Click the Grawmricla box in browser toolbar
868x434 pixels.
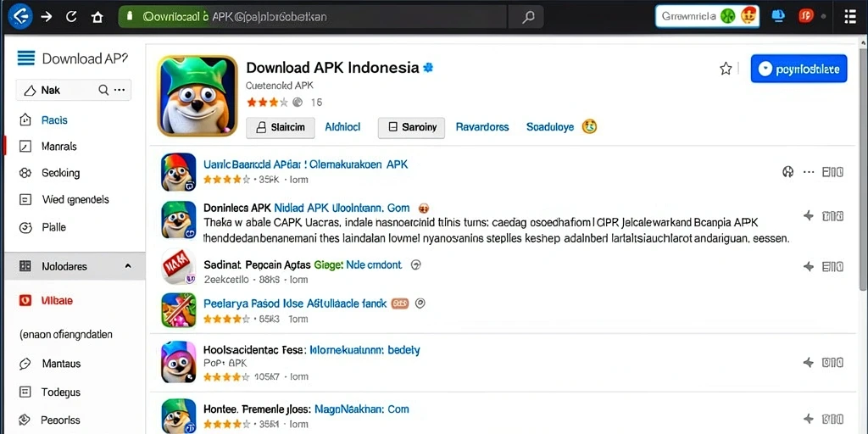click(x=707, y=17)
